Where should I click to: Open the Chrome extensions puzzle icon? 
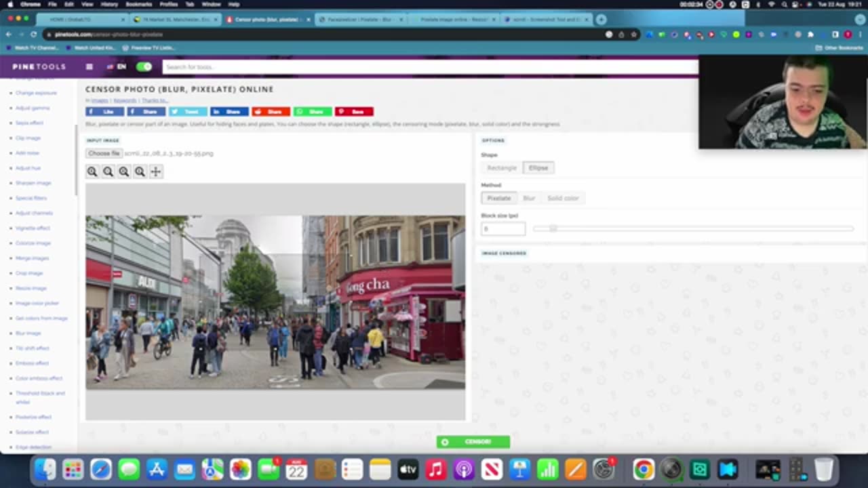[810, 34]
